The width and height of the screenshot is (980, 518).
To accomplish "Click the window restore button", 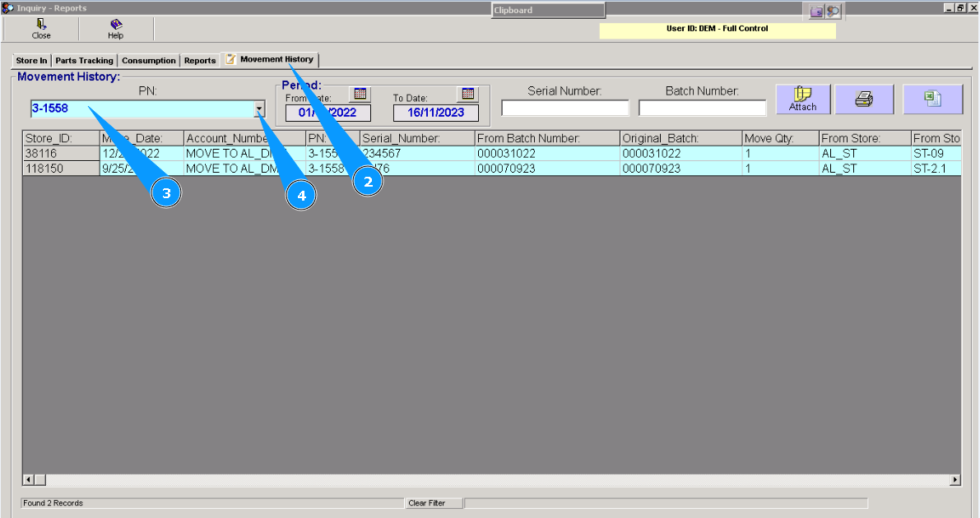I will (x=961, y=7).
